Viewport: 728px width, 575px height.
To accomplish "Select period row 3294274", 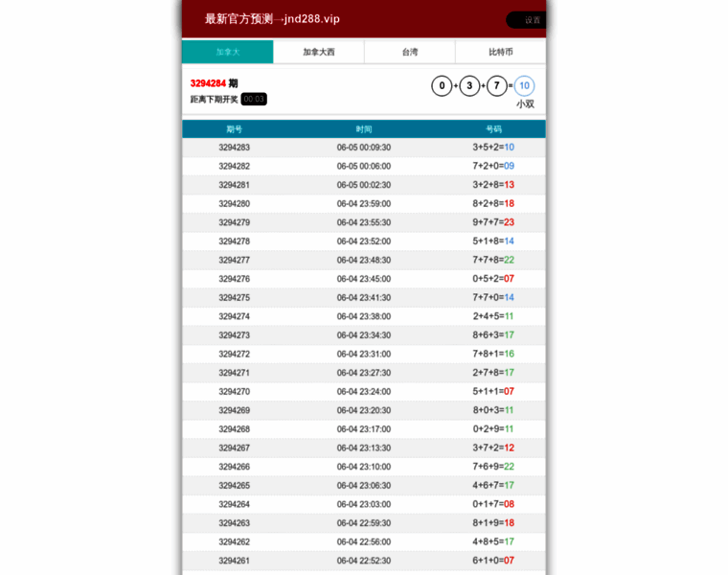I will (x=364, y=316).
